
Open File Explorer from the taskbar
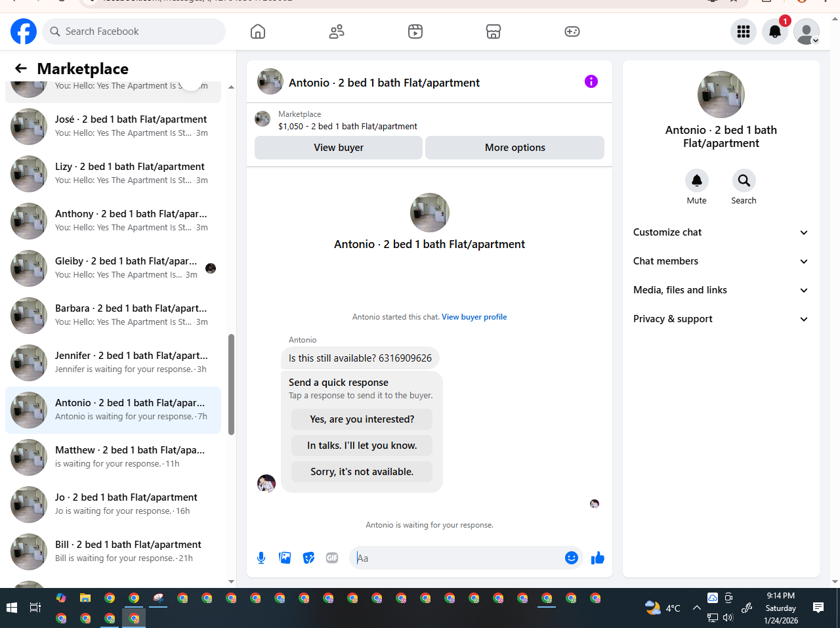click(x=85, y=598)
